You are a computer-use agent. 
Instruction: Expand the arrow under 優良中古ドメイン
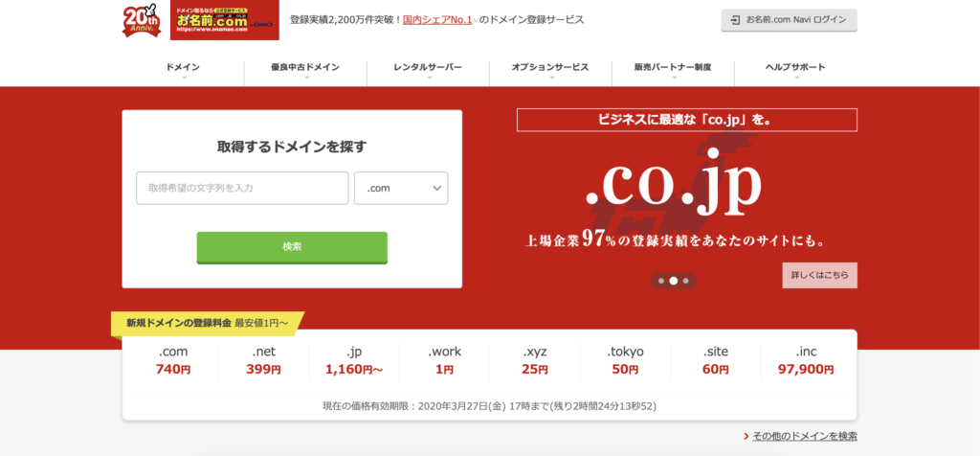coord(306,79)
